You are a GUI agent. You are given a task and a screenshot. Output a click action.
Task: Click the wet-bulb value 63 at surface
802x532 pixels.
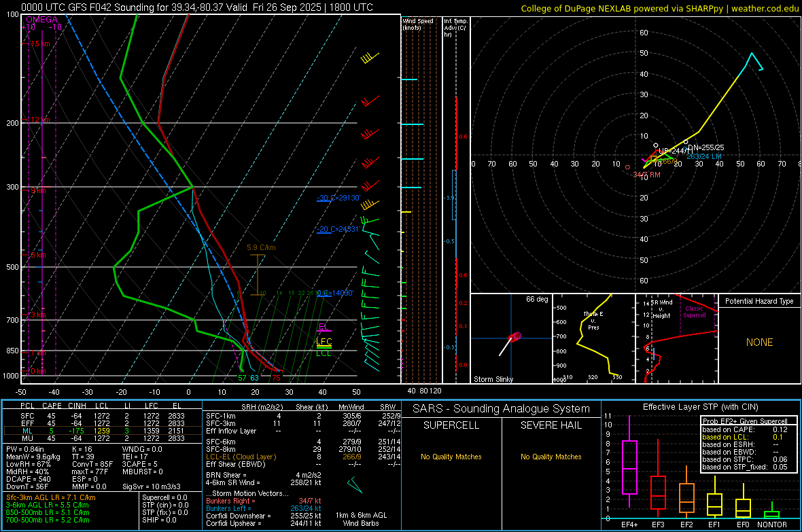(254, 378)
